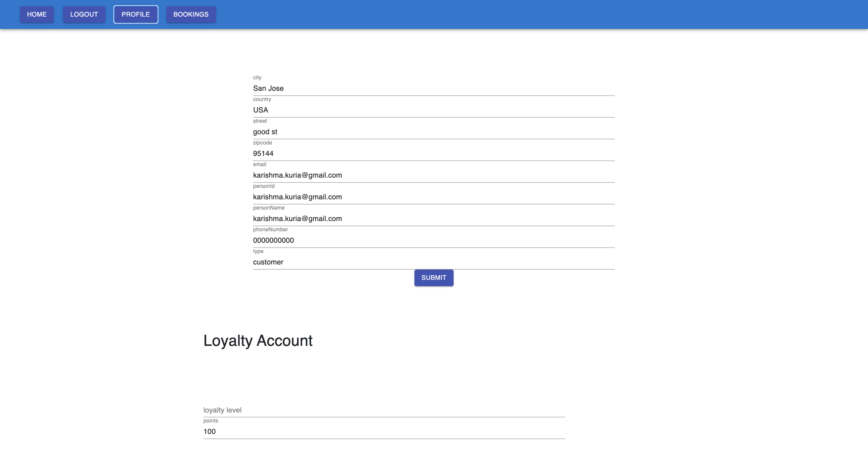Select the PROFILE tab in navbar

click(x=135, y=14)
